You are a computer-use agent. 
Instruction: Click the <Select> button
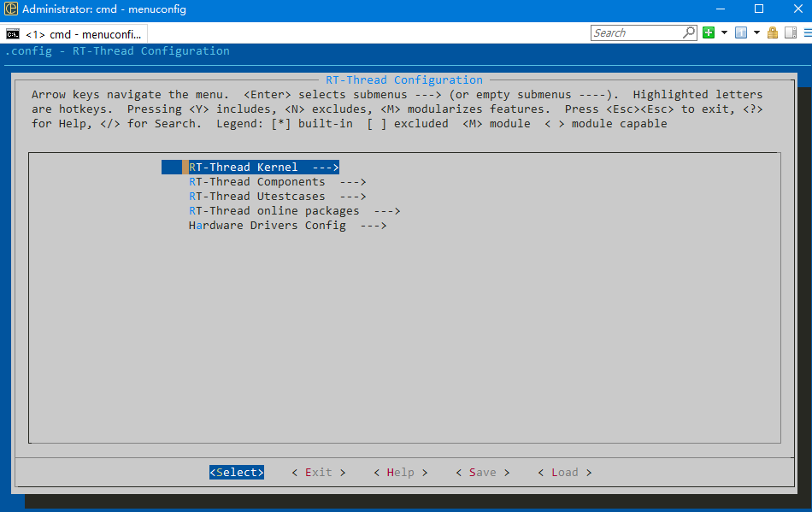[237, 472]
